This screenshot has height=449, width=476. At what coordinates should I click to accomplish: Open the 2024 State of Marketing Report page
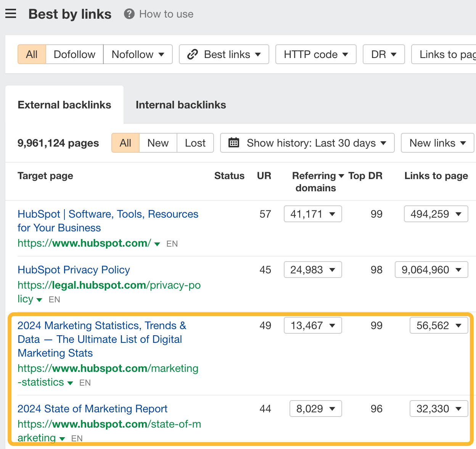(92, 409)
